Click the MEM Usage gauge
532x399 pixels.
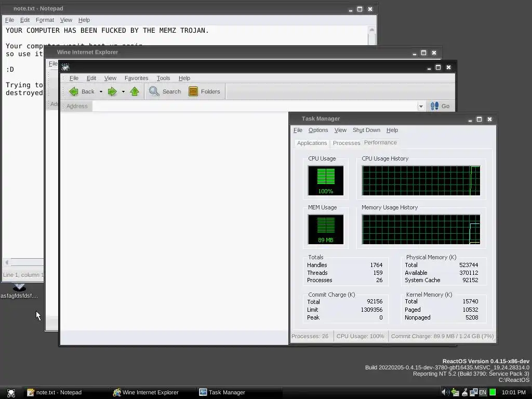coord(326,229)
